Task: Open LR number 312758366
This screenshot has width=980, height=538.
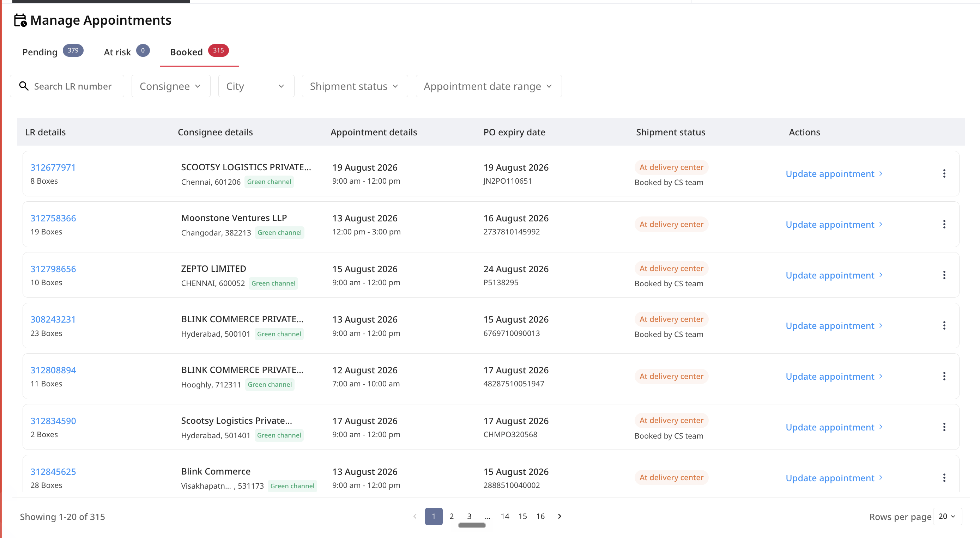Action: [53, 218]
